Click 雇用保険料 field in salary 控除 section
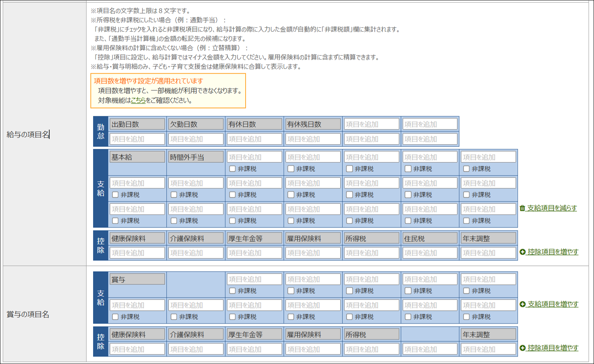This screenshot has height=364, width=594. tap(313, 239)
